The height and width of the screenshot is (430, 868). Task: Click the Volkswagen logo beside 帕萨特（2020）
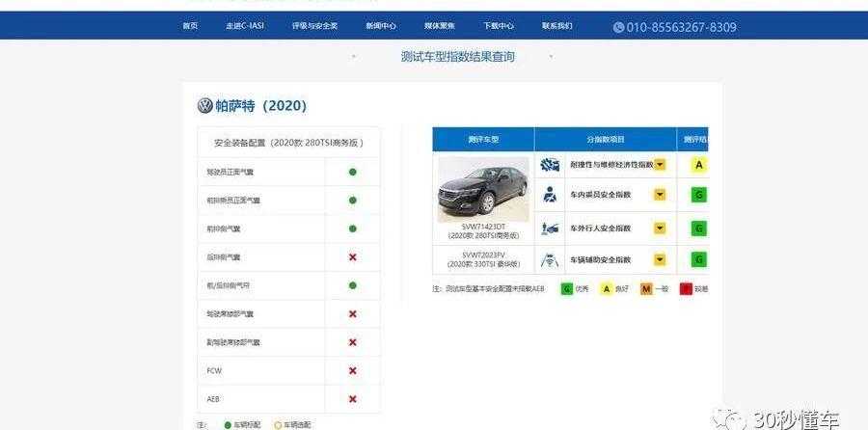(x=204, y=106)
